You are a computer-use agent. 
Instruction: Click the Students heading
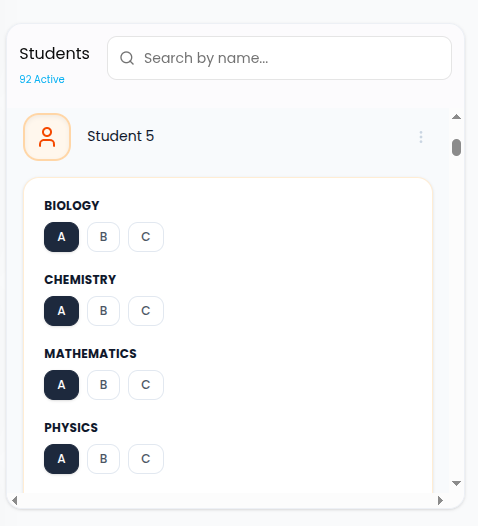coord(54,54)
